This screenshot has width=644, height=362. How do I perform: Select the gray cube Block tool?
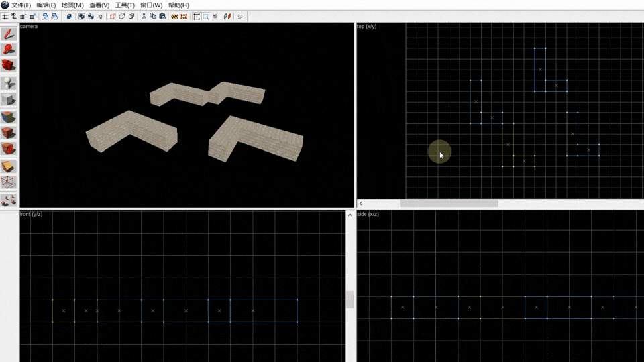coord(9,99)
